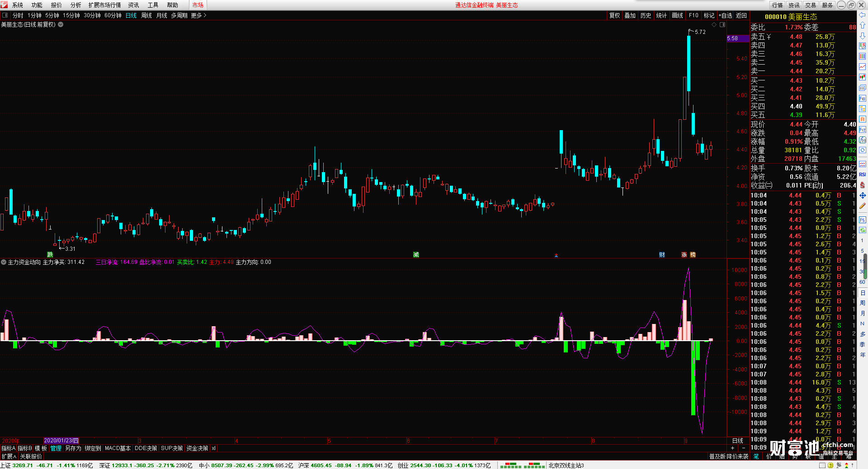Select the 季 quarterly period in sidebar
Viewport: 868px width, 469px height.
862,345
